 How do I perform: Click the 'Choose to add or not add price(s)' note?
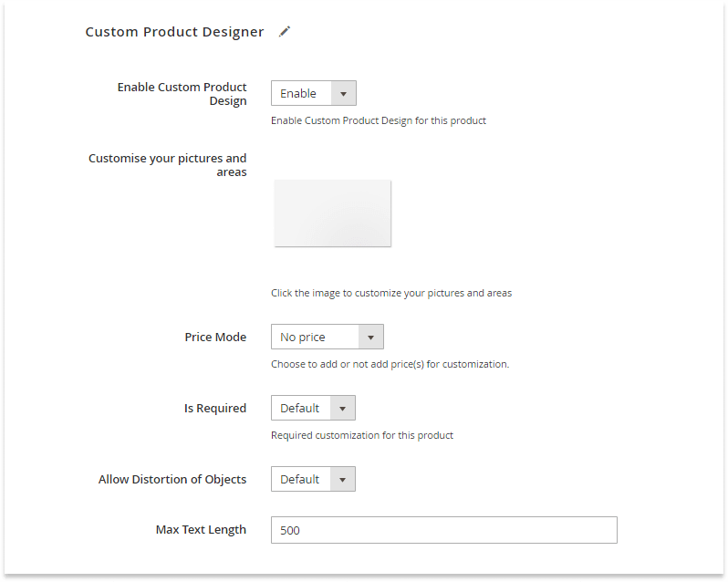390,364
